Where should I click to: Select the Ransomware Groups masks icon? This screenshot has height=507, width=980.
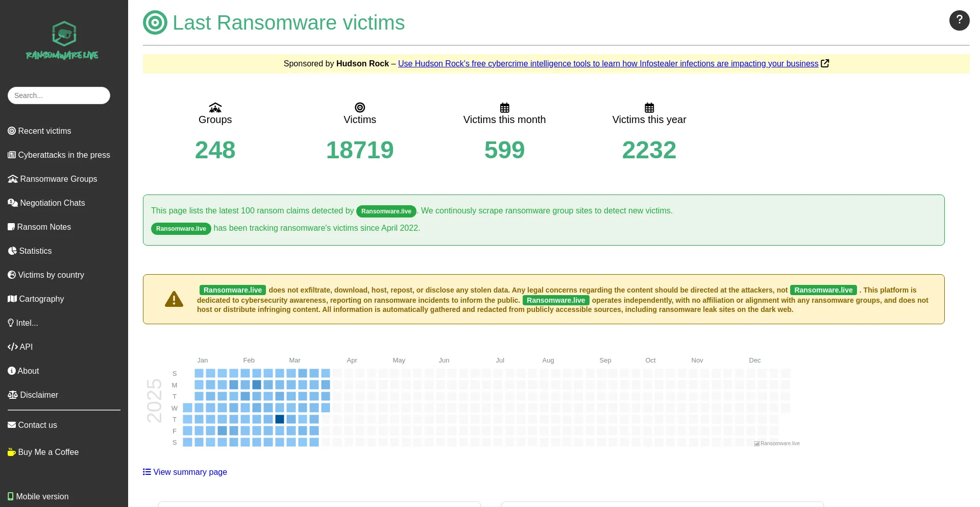13,179
